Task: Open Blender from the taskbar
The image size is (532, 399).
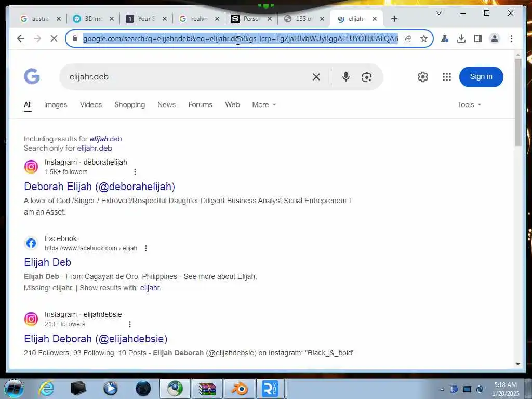Action: (x=240, y=389)
